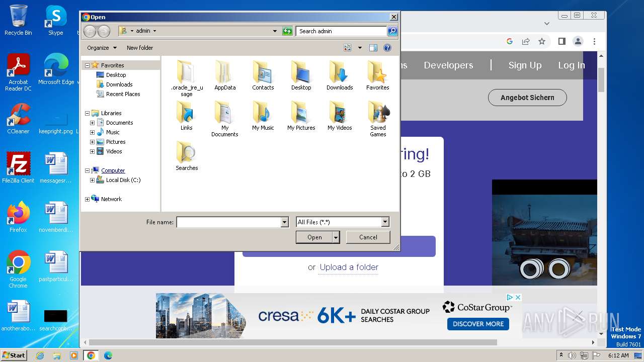The image size is (644, 362).
Task: Select the My Documents folder
Action: pos(225,119)
